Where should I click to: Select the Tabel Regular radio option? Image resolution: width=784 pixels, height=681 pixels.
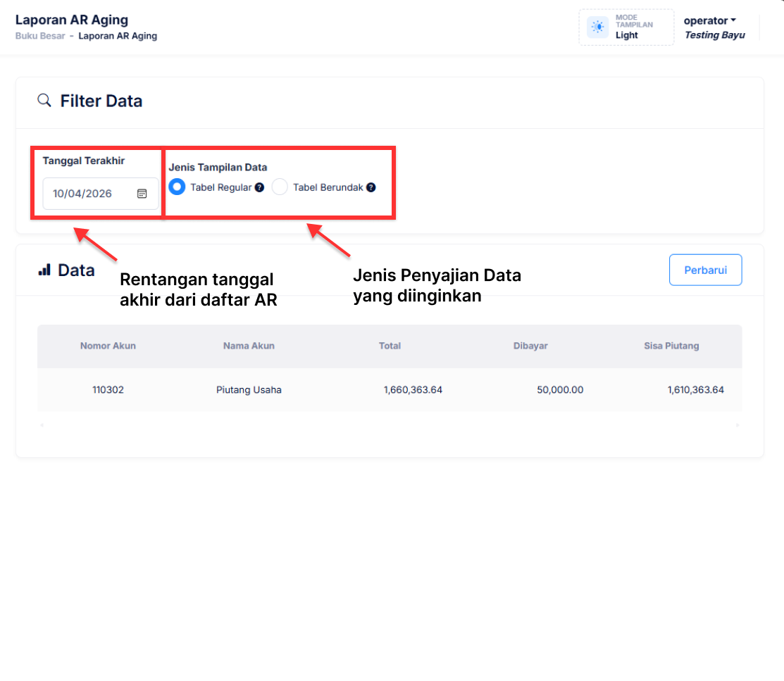(x=178, y=187)
